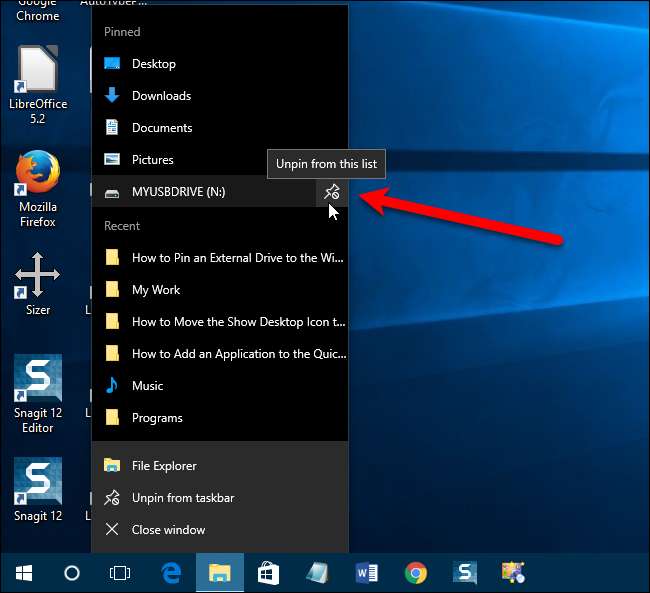Open Google Chrome from the taskbar
Image resolution: width=650 pixels, height=593 pixels.
click(416, 573)
